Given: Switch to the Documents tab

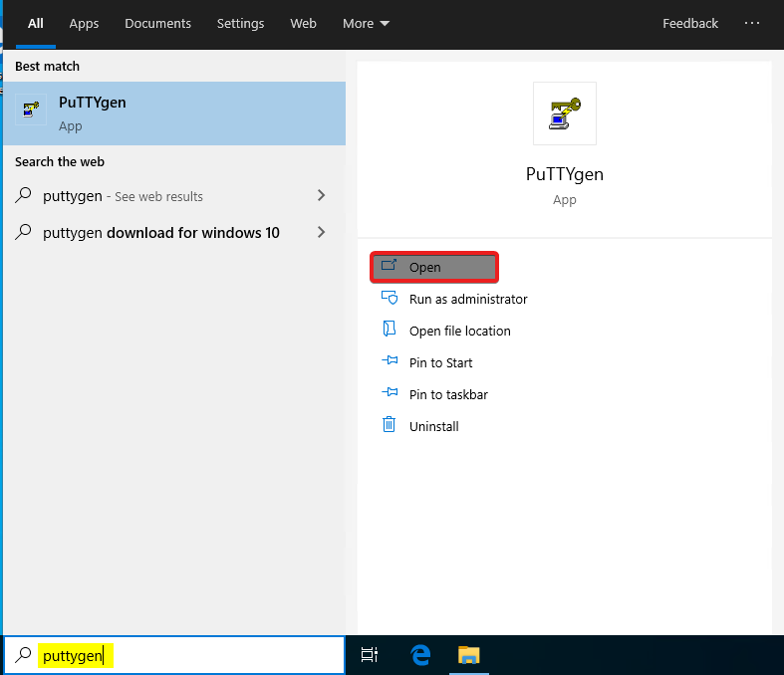Looking at the screenshot, I should (158, 24).
